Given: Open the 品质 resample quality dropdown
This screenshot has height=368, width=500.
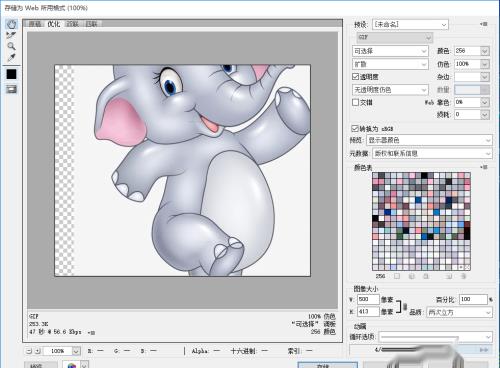Looking at the screenshot, I should (x=459, y=312).
